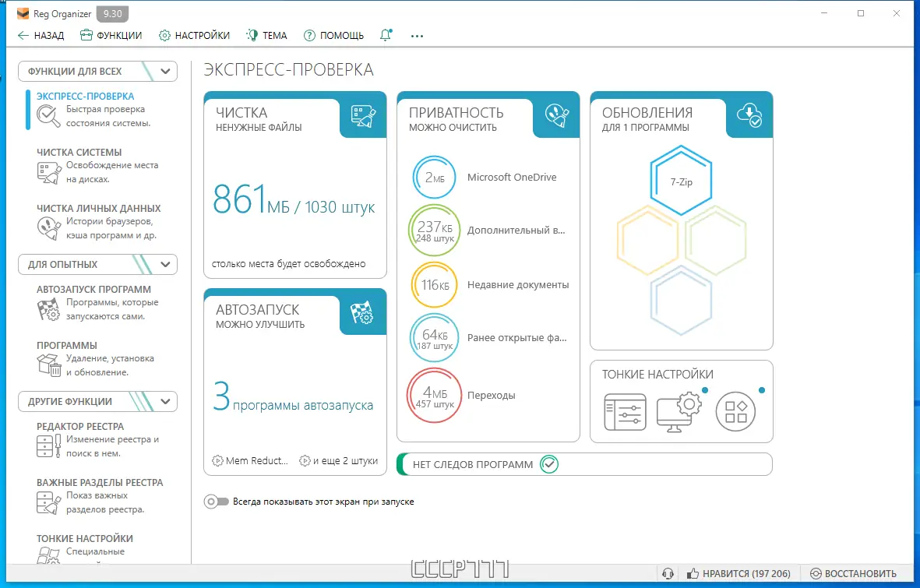Click the Автозапуск card flag gear icon
Viewport: 920px width, 588px height.
(x=362, y=313)
